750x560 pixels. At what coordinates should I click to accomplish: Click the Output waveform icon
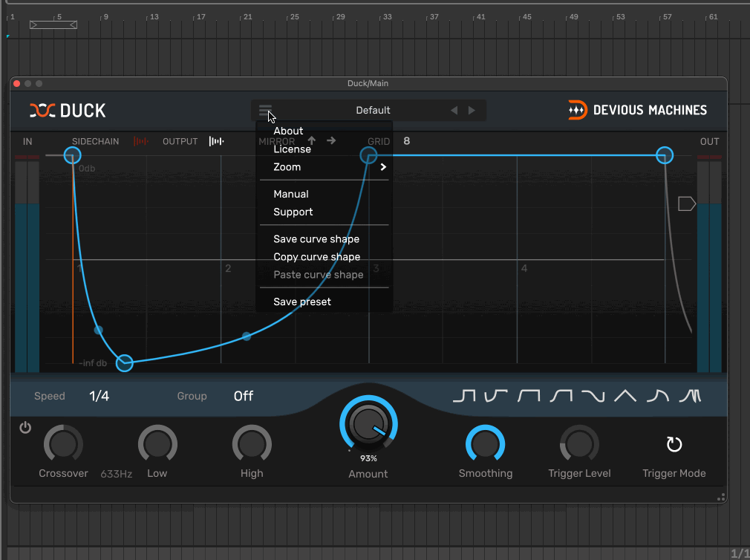pyautogui.click(x=216, y=141)
